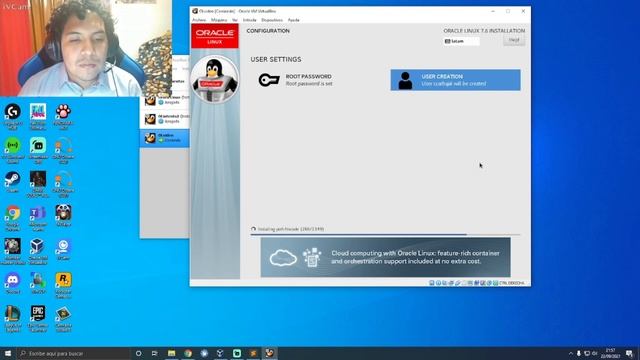Click the latam keyboard layout indicator
This screenshot has width=640, height=360.
click(461, 41)
